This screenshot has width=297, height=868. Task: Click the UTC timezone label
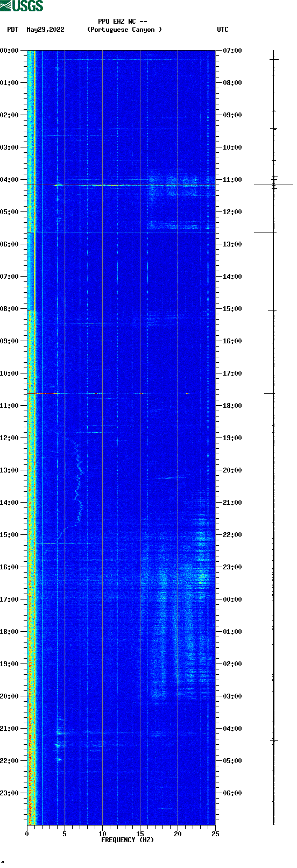tap(223, 30)
